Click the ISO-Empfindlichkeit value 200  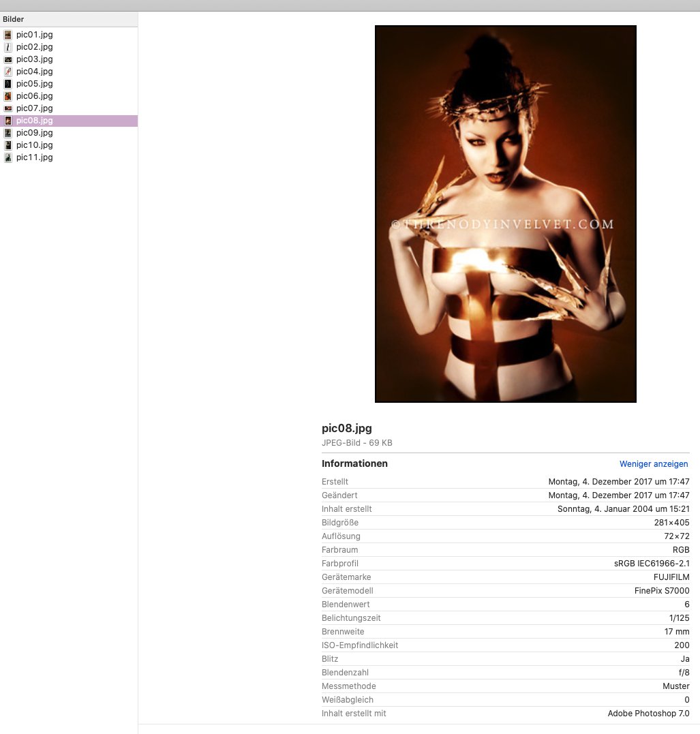pyautogui.click(x=682, y=645)
